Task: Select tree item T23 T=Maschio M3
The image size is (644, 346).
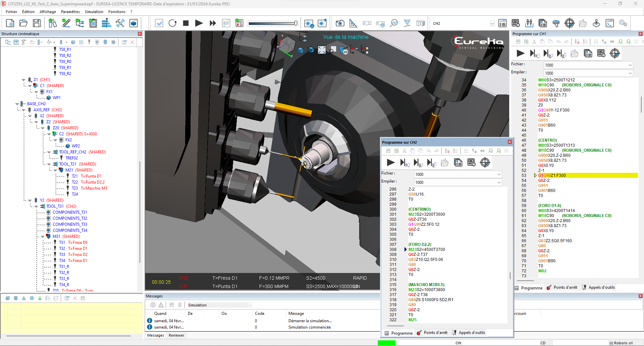Action: 90,188
